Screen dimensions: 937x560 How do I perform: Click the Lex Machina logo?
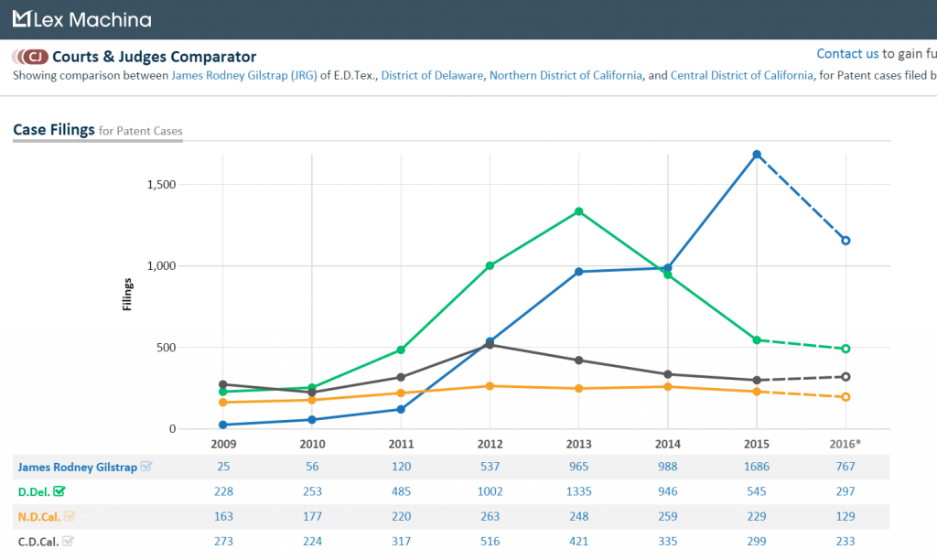(81, 20)
